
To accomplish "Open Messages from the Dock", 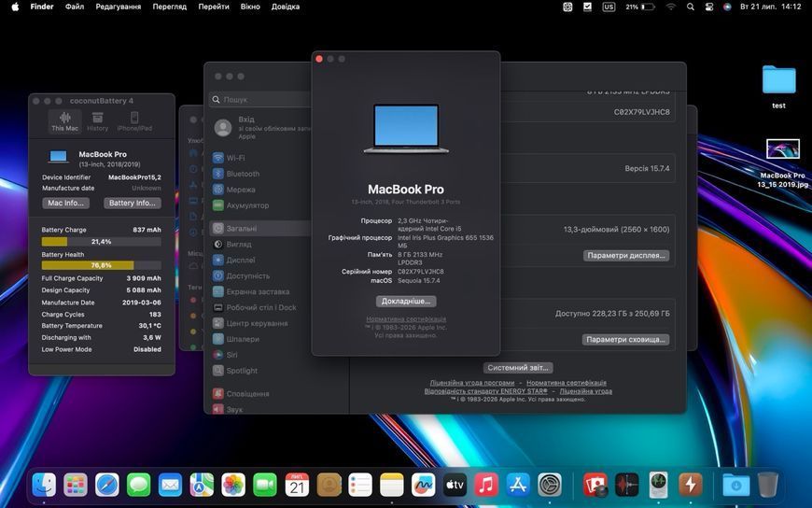I will coord(139,486).
